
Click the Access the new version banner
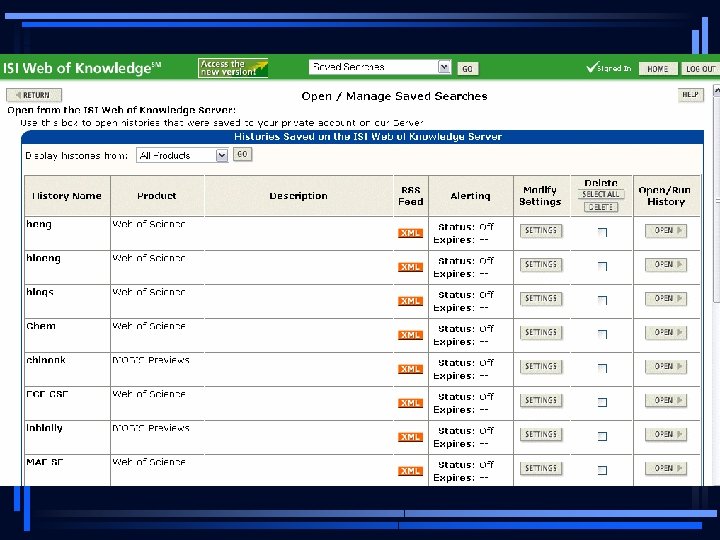pos(233,68)
